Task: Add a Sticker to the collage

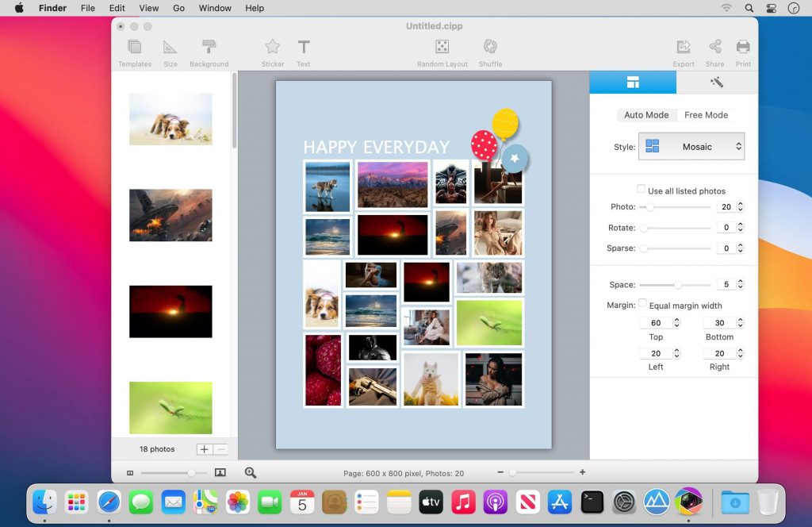Action: pyautogui.click(x=272, y=49)
